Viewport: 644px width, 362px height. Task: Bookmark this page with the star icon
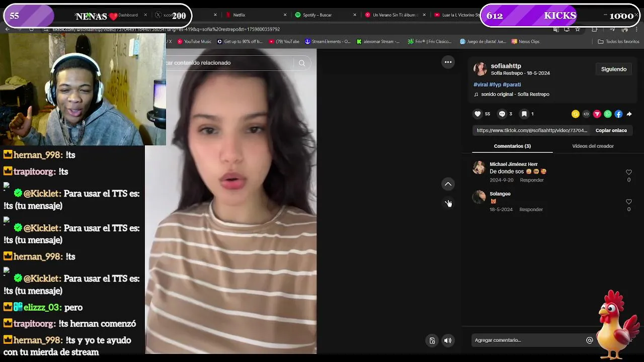coord(578,29)
